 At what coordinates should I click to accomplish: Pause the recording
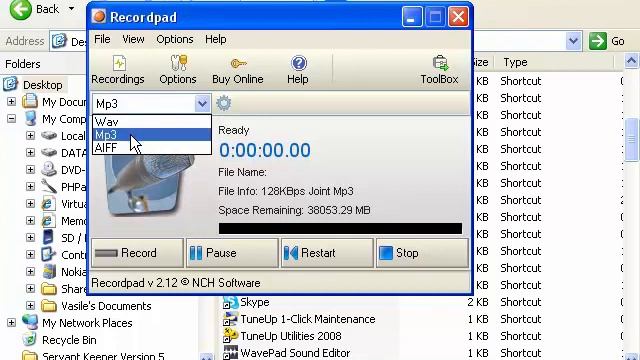232,253
